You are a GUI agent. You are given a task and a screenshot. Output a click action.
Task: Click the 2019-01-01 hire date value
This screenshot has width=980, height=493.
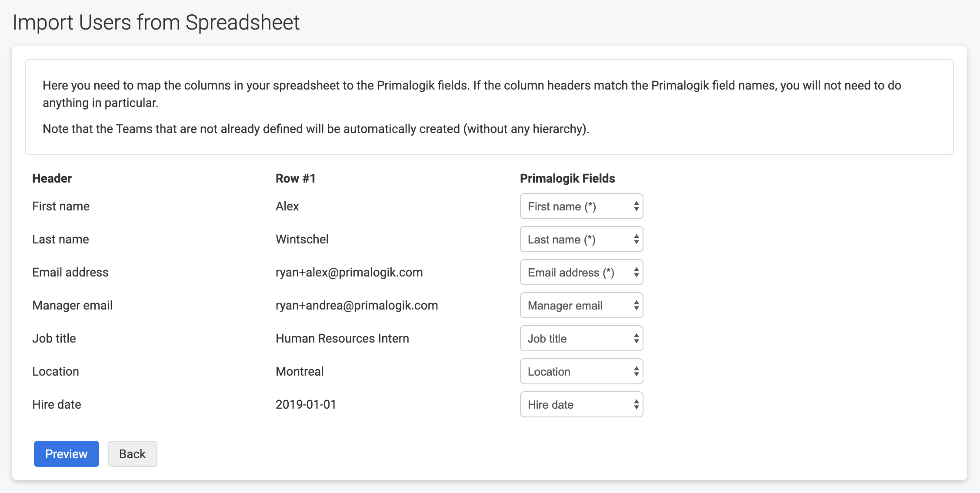(306, 405)
